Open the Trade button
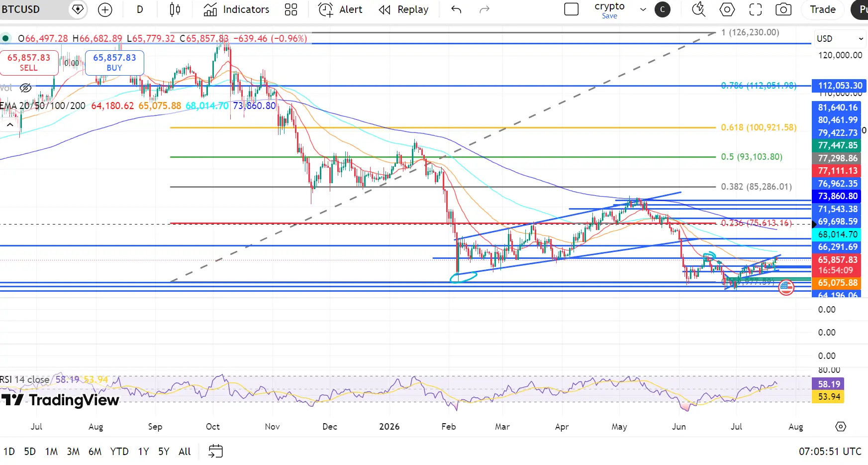The width and height of the screenshot is (868, 465). pyautogui.click(x=823, y=9)
